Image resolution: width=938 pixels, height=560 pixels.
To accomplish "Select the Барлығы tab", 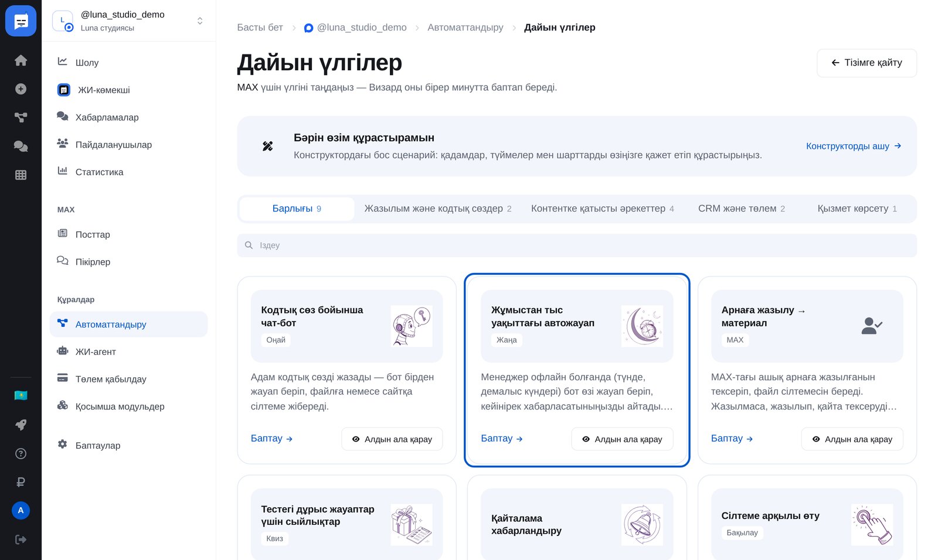I will [x=297, y=209].
